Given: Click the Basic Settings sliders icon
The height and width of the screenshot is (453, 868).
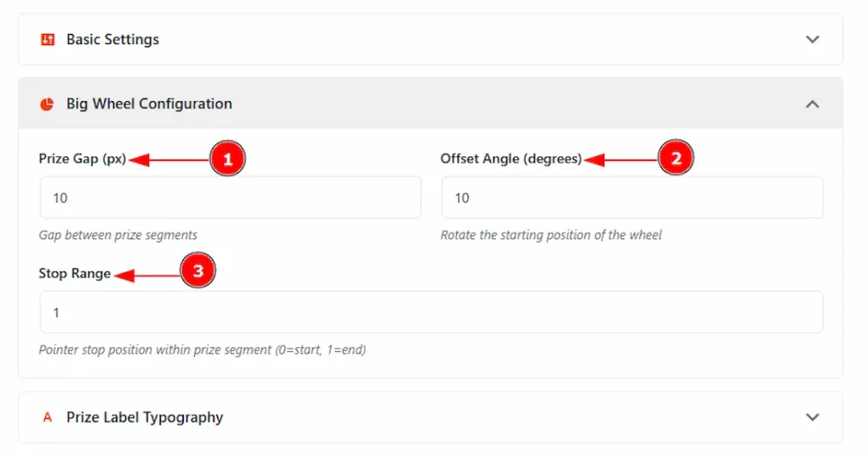Looking at the screenshot, I should [47, 40].
